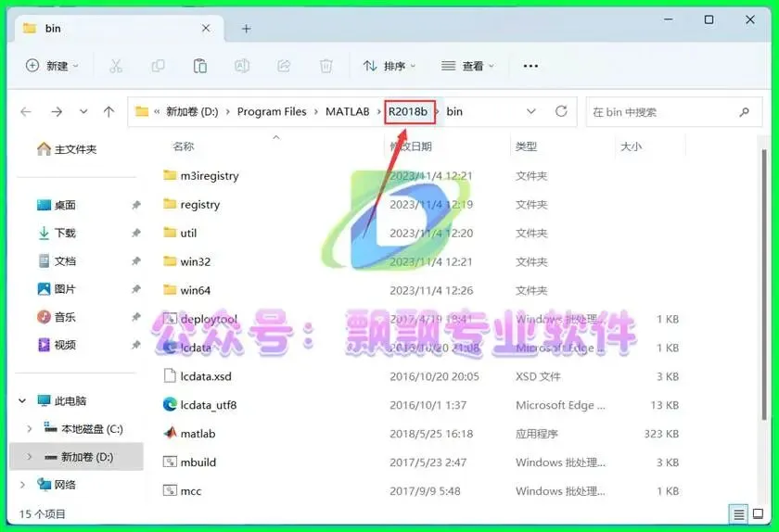Open 桌面 in navigation pane
The width and height of the screenshot is (779, 532).
click(x=57, y=205)
